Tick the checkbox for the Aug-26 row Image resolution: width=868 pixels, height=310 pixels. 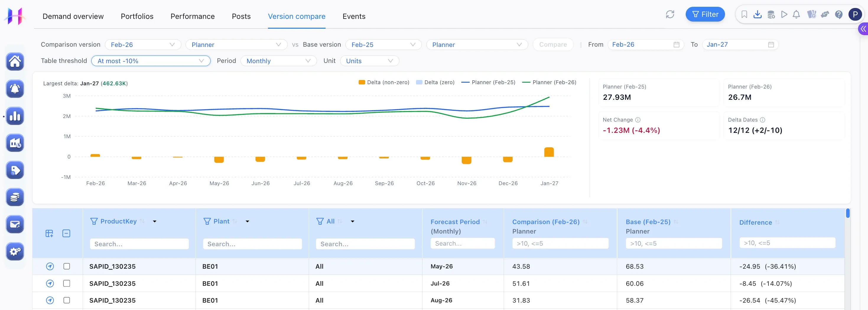pyautogui.click(x=67, y=300)
